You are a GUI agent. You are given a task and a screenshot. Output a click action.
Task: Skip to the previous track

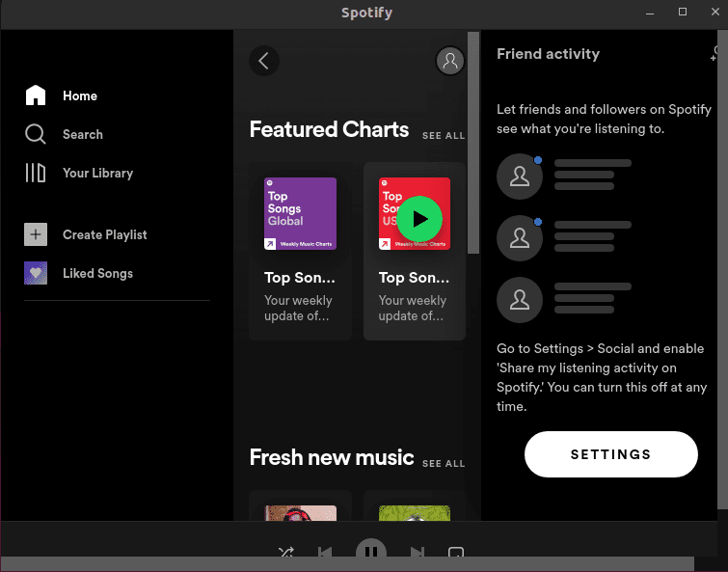pyautogui.click(x=325, y=552)
